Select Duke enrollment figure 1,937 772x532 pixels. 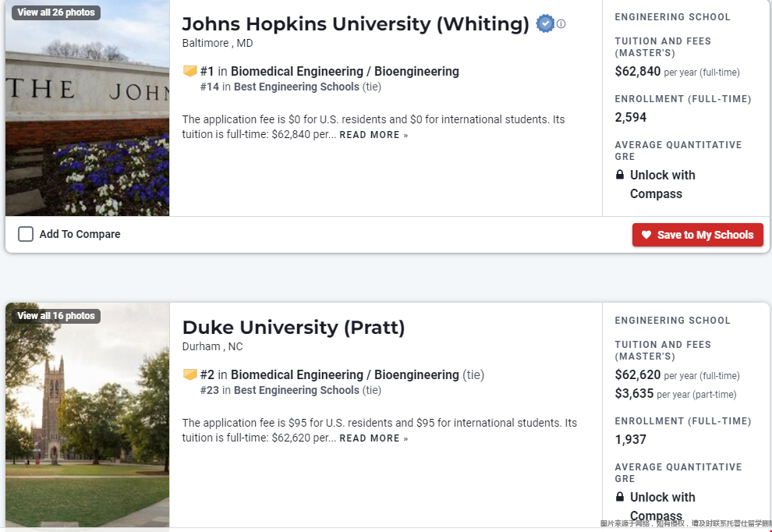[631, 439]
